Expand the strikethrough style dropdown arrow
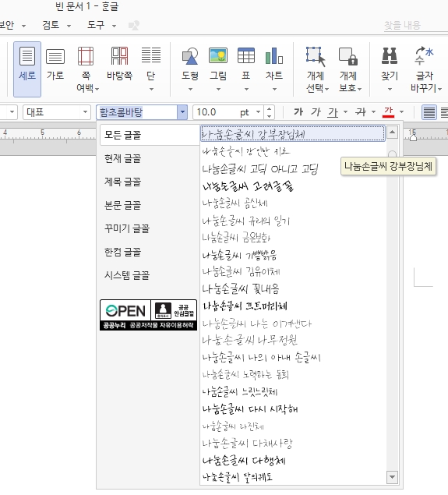The width and height of the screenshot is (448, 495). [x=373, y=111]
